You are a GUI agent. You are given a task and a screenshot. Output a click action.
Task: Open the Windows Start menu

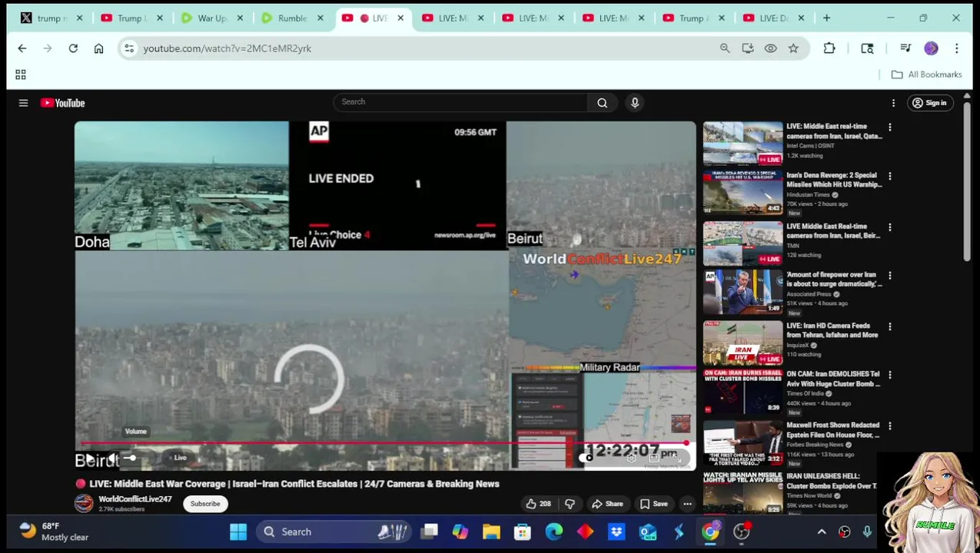(x=238, y=531)
